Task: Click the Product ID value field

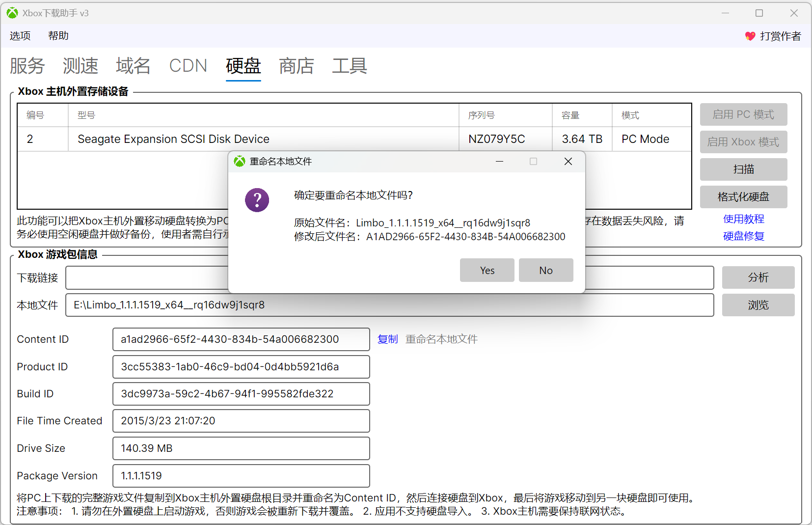Action: pyautogui.click(x=241, y=367)
